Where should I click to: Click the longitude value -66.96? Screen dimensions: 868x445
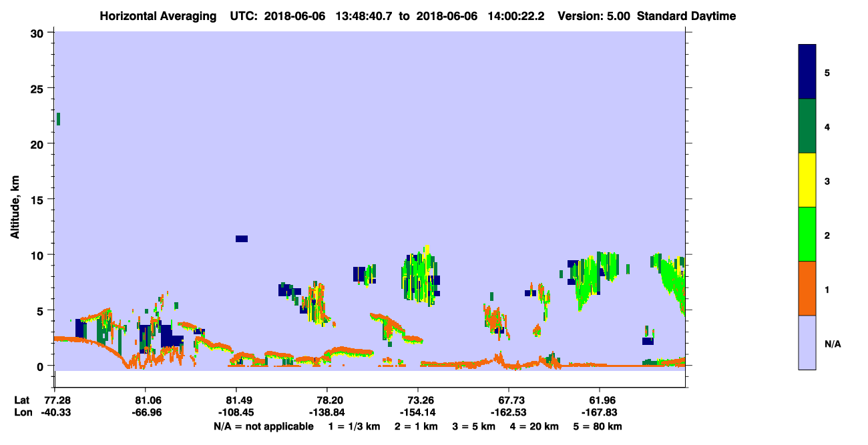146,412
